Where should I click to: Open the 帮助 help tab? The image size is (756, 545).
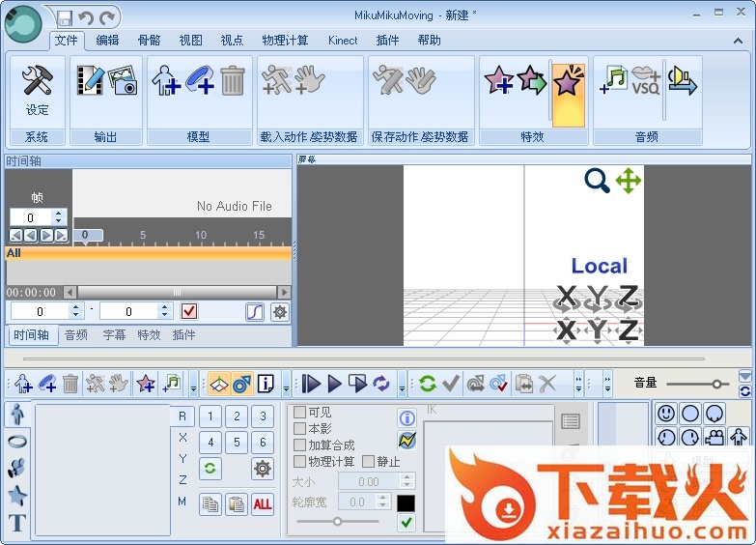pyautogui.click(x=429, y=41)
